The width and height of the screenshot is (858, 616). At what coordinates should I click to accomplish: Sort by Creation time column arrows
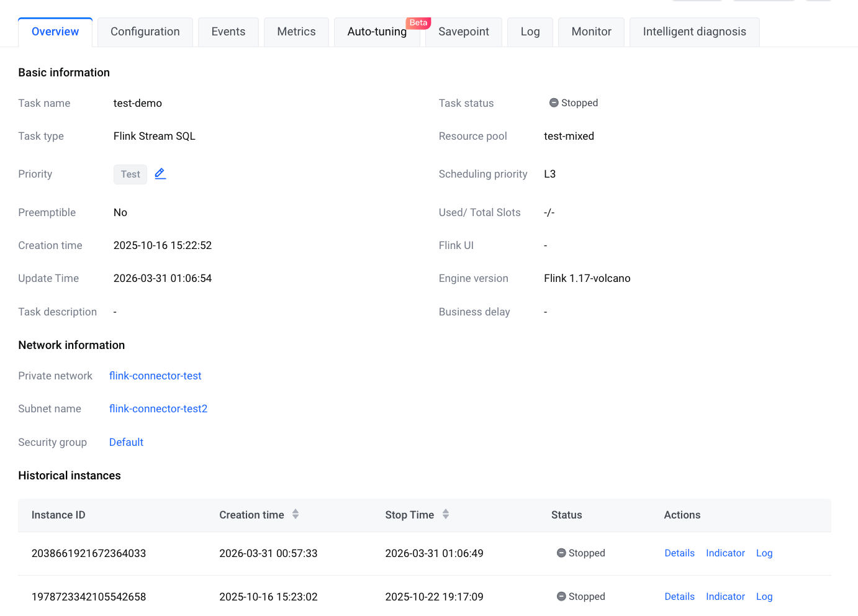(296, 514)
